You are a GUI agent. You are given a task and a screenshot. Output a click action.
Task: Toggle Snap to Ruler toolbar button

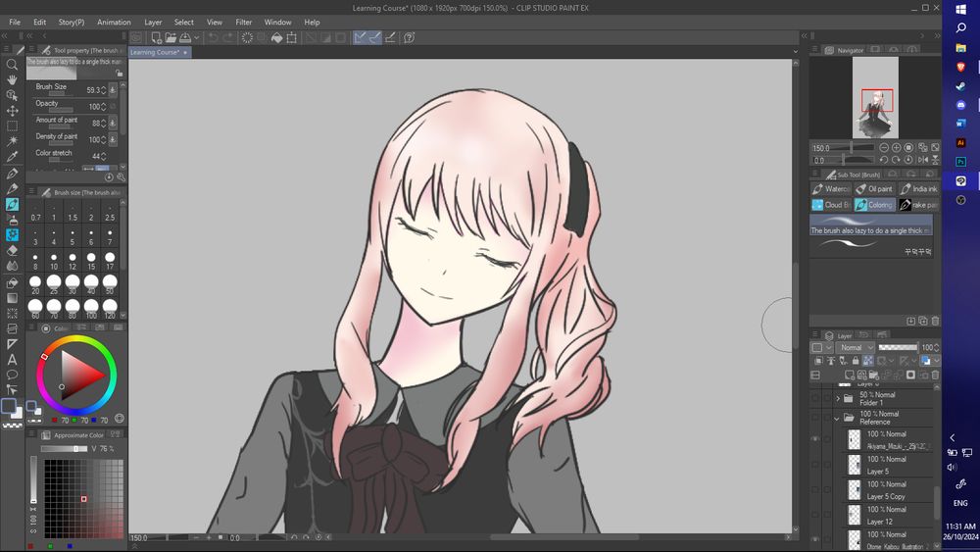coord(360,37)
